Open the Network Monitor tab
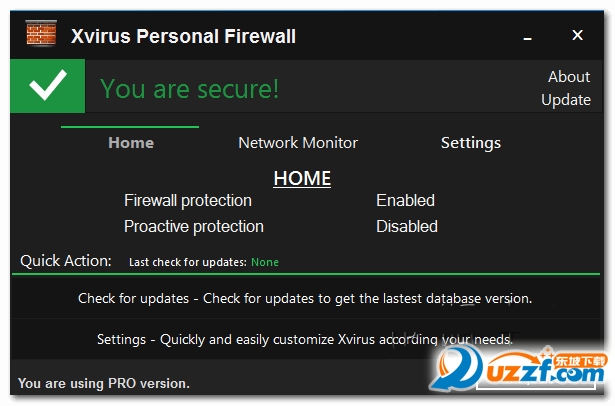 coord(298,143)
